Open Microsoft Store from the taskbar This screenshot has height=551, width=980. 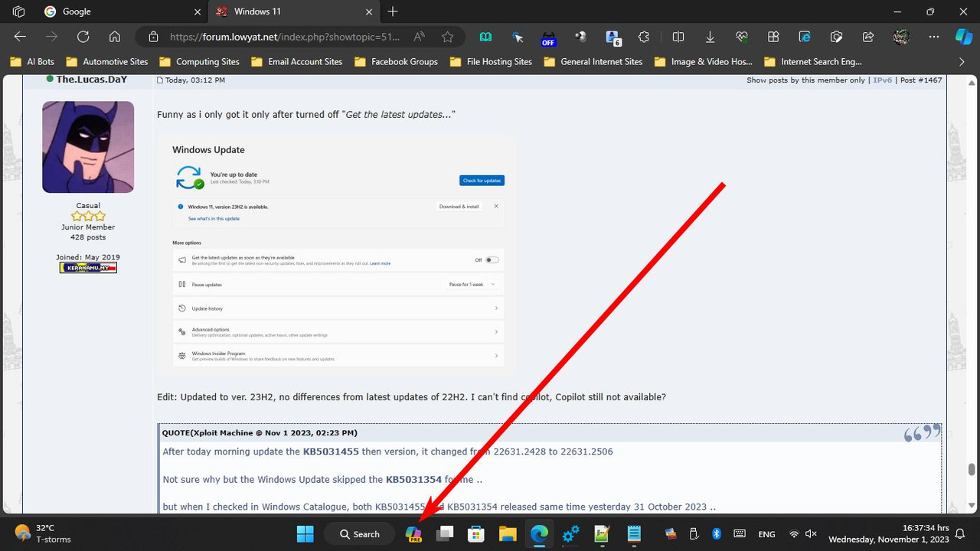tap(476, 534)
